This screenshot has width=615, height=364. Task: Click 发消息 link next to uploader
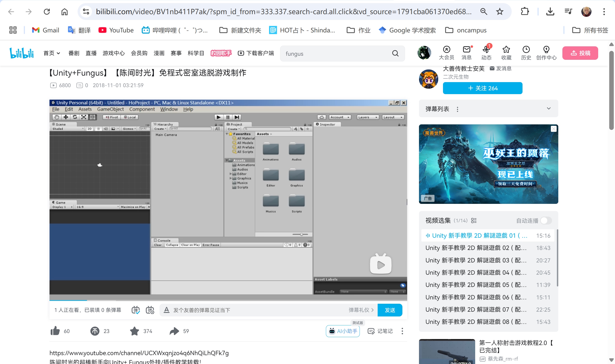tap(500, 68)
